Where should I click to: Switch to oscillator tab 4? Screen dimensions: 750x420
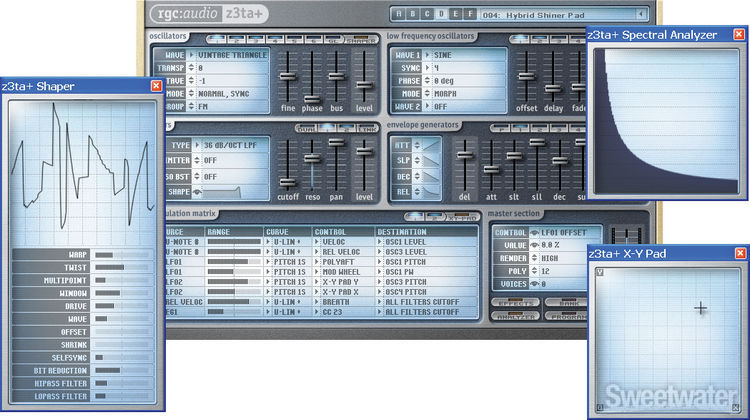pyautogui.click(x=275, y=39)
